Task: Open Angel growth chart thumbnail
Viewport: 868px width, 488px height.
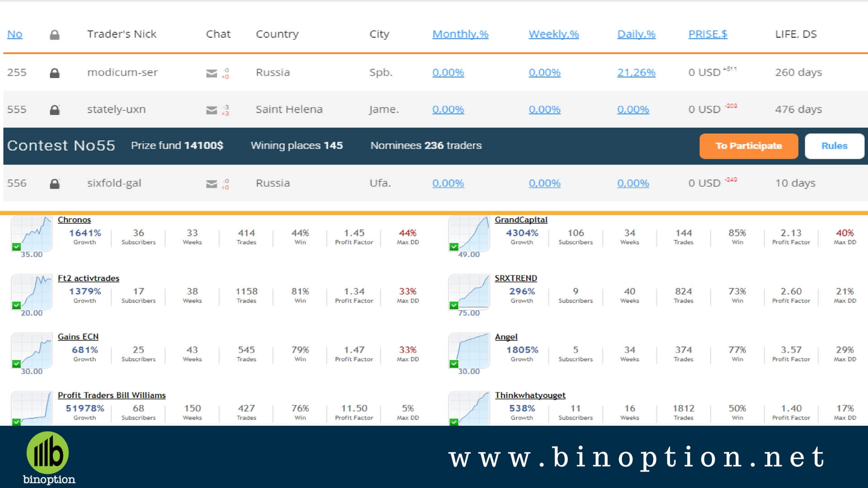Action: [x=469, y=350]
